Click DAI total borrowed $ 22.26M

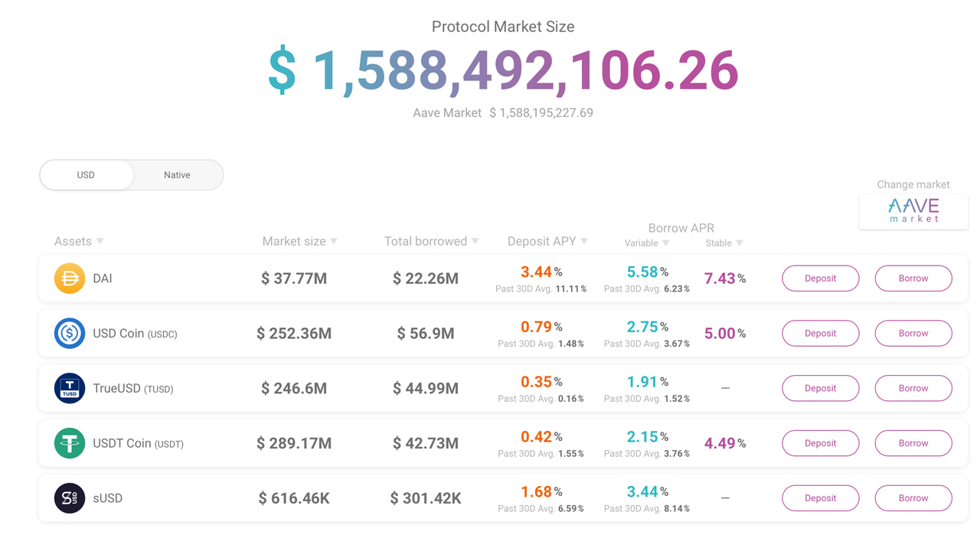(426, 279)
